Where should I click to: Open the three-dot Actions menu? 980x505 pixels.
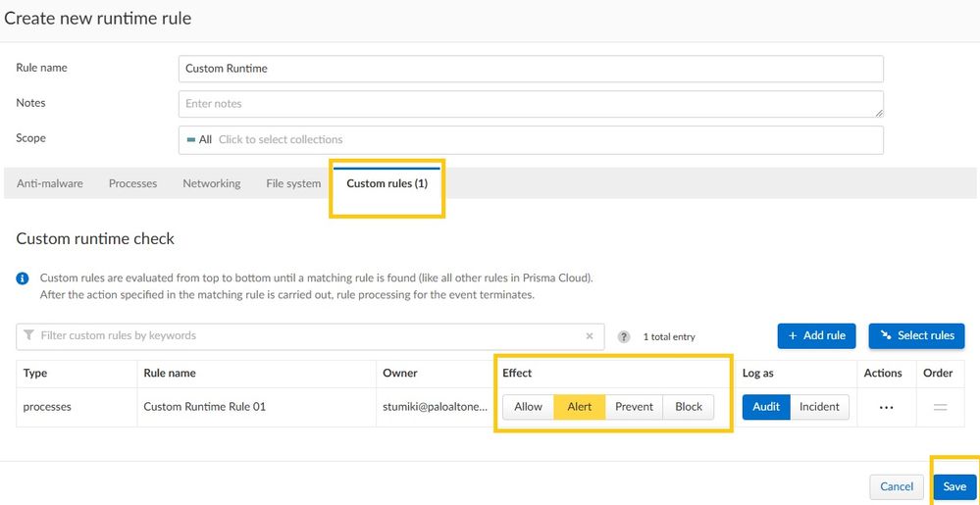tap(886, 407)
